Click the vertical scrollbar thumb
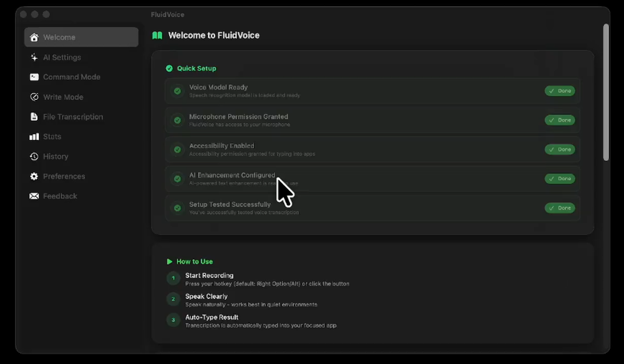Image resolution: width=624 pixels, height=364 pixels. tap(606, 92)
